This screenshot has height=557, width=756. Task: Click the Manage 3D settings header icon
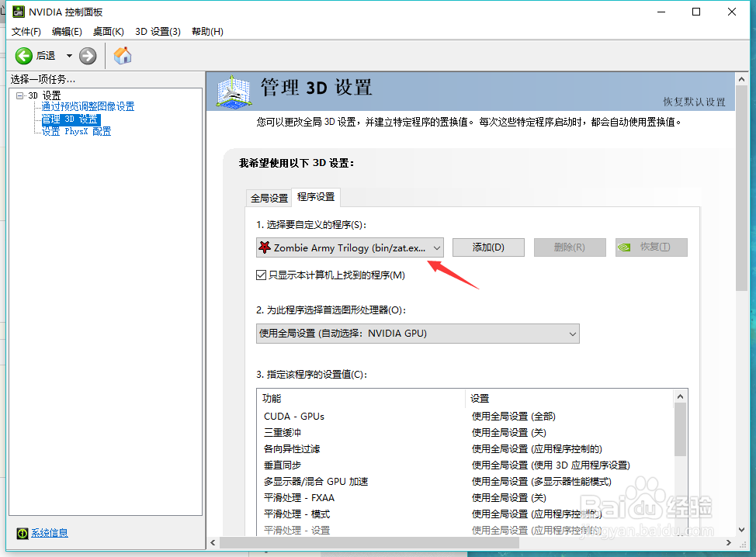pyautogui.click(x=234, y=92)
